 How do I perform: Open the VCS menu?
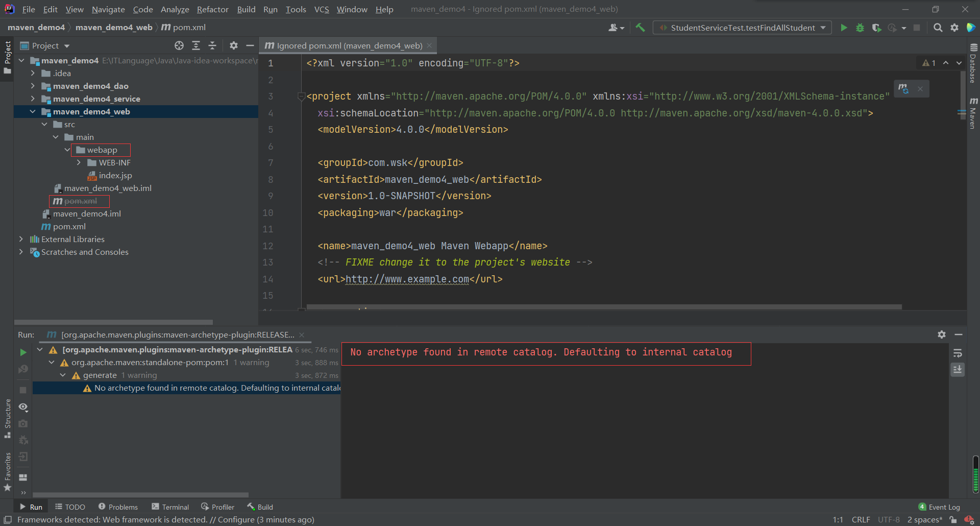(322, 9)
